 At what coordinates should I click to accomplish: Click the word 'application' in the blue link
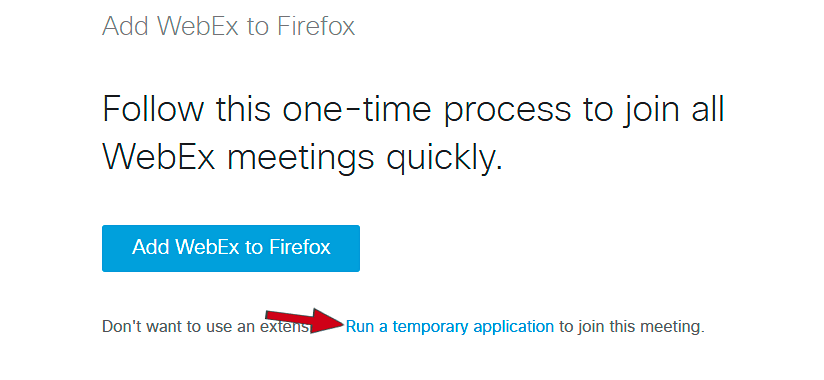(x=513, y=327)
